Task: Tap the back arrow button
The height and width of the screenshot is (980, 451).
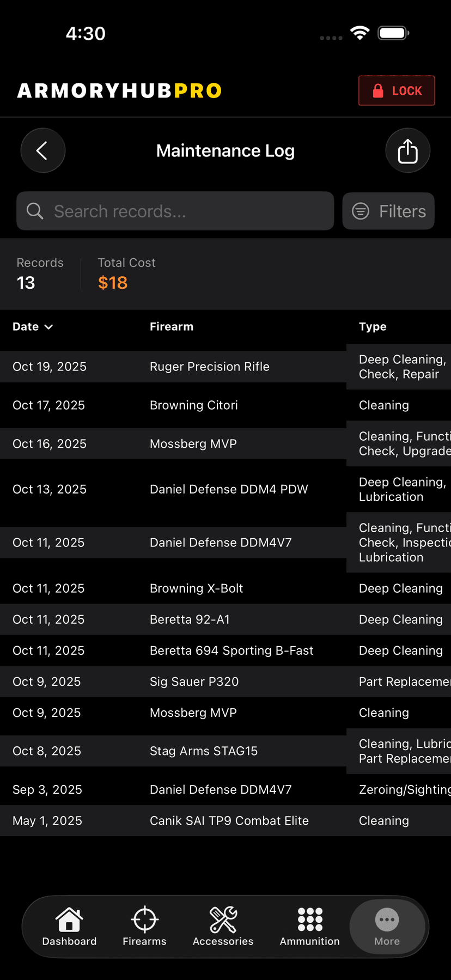Action: [42, 150]
